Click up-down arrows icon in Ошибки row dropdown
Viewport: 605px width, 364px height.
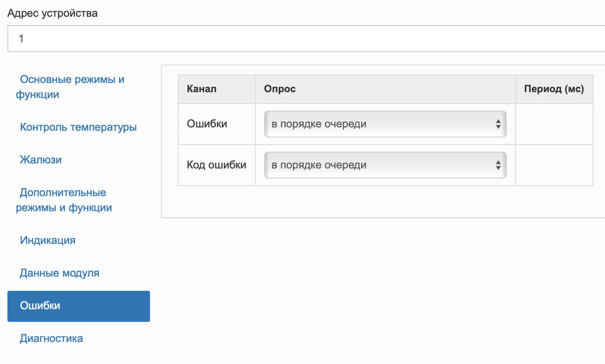click(x=498, y=124)
